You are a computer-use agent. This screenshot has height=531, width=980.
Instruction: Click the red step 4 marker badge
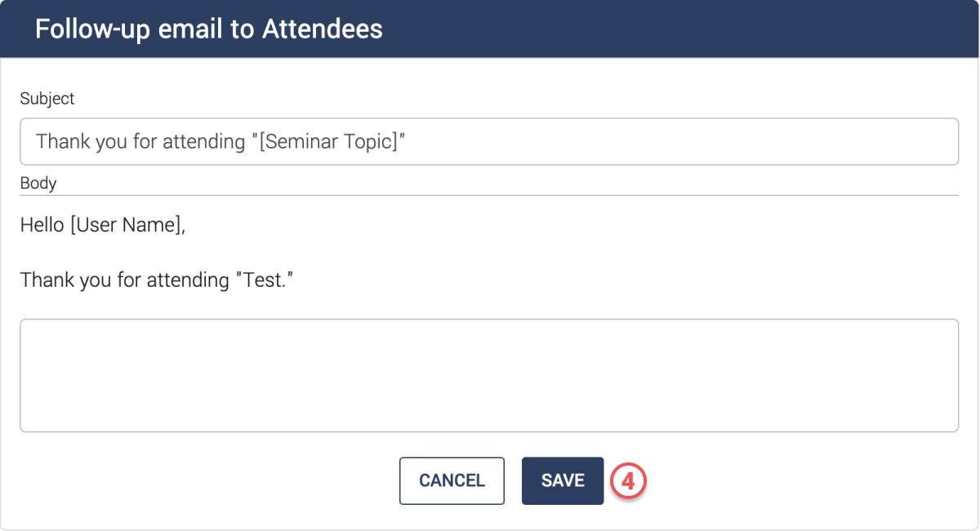(628, 480)
